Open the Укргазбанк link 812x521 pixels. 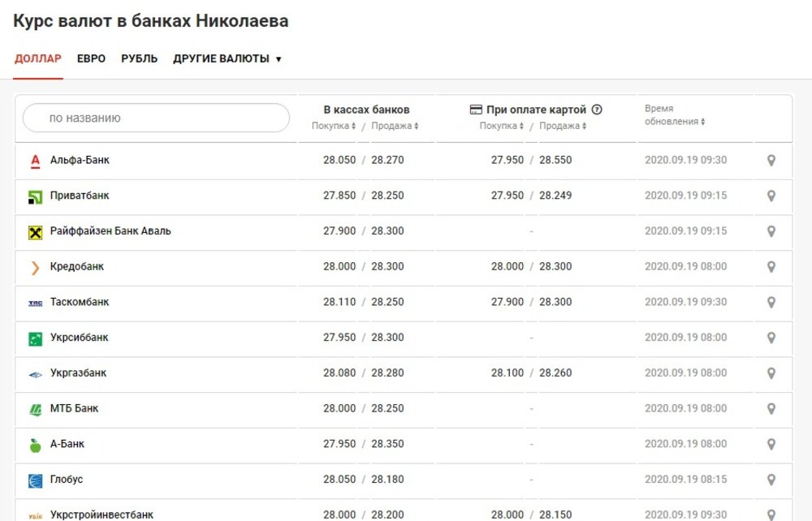(78, 372)
